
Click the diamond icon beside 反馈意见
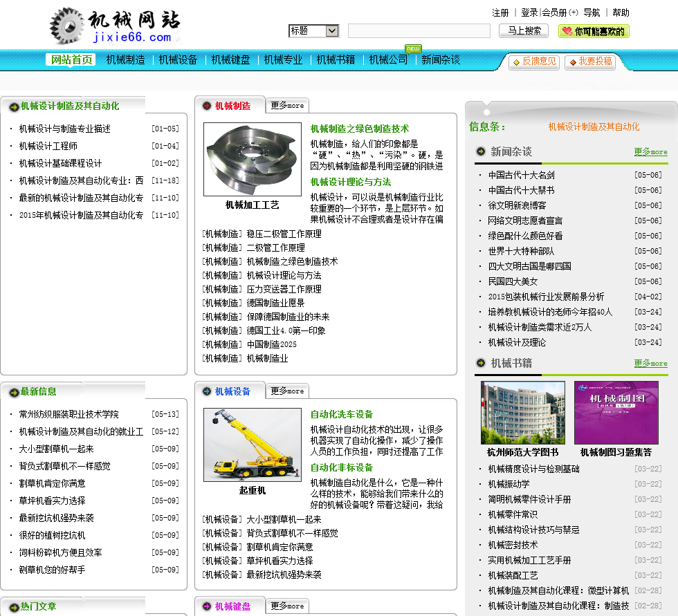tap(515, 62)
